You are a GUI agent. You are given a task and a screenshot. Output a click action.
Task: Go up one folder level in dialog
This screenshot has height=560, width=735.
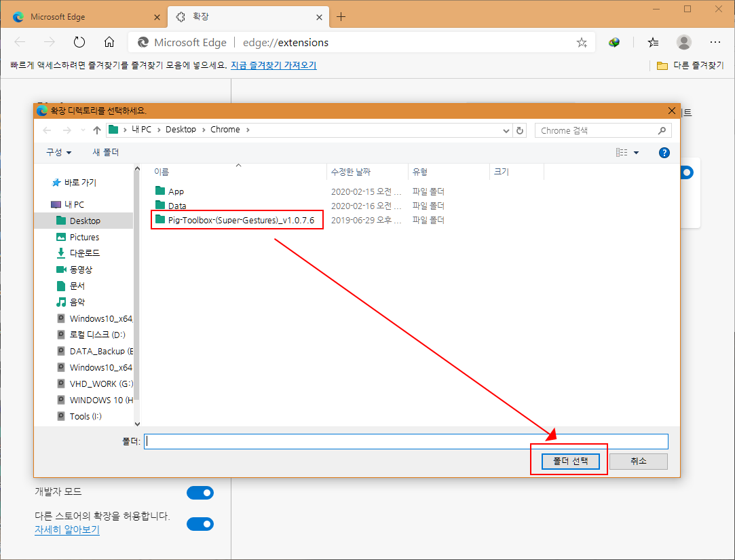(x=97, y=130)
